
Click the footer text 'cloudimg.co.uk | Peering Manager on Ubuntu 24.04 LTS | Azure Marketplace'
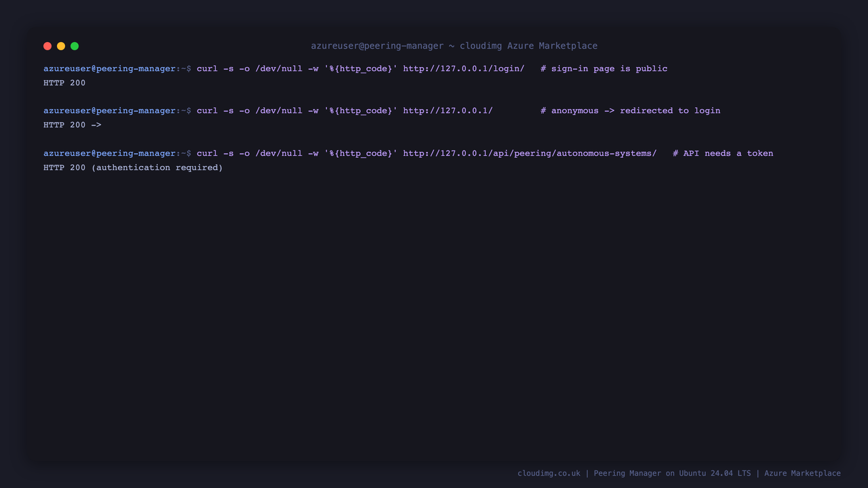pos(679,473)
